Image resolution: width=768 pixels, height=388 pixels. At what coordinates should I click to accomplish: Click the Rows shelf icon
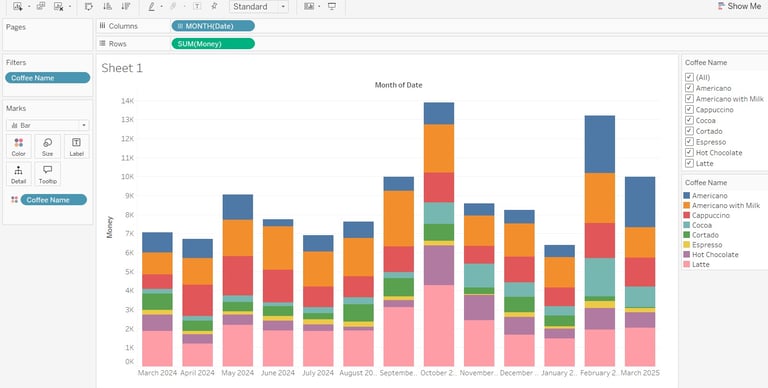(102, 44)
